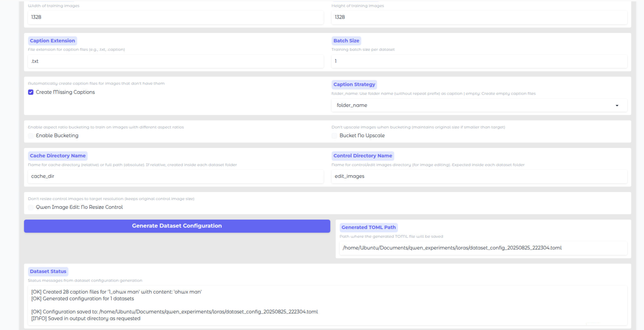The image size is (644, 330).
Task: Click the Cache Directory Name label
Action: click(58, 156)
